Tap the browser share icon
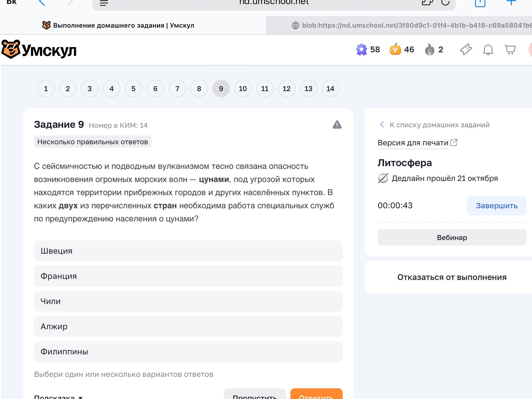532x399 pixels. click(480, 3)
